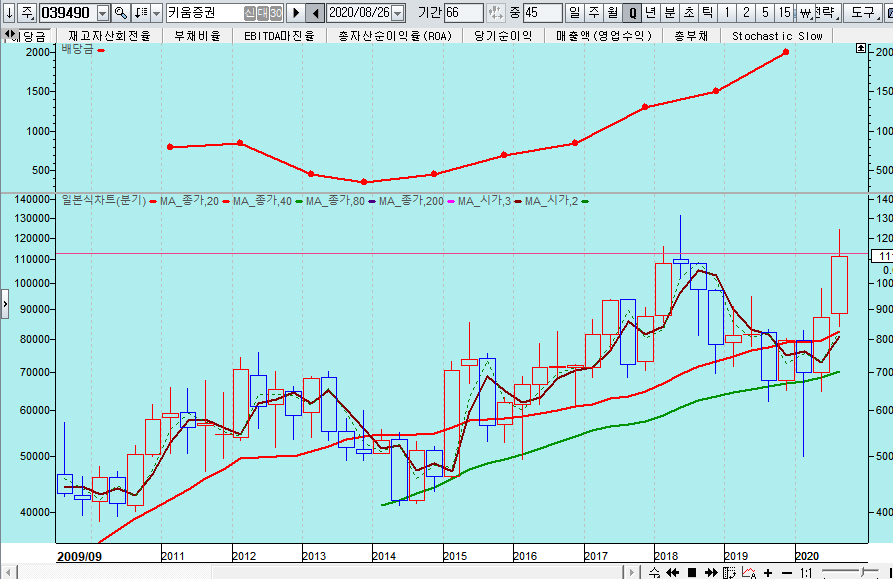Image resolution: width=893 pixels, height=579 pixels.
Task: Click the 15 minute interval button
Action: (784, 13)
